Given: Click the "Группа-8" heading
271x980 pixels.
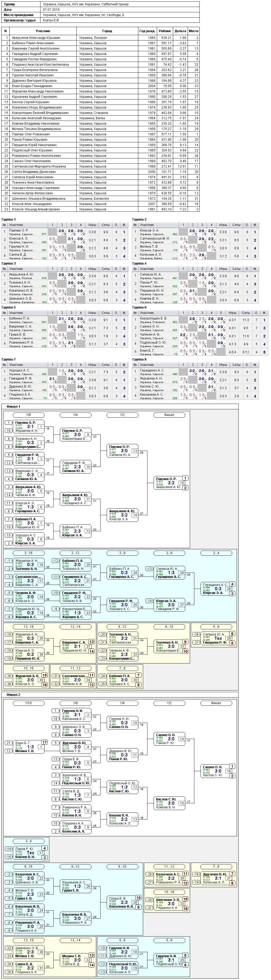Looking at the screenshot, I should pos(140,359).
